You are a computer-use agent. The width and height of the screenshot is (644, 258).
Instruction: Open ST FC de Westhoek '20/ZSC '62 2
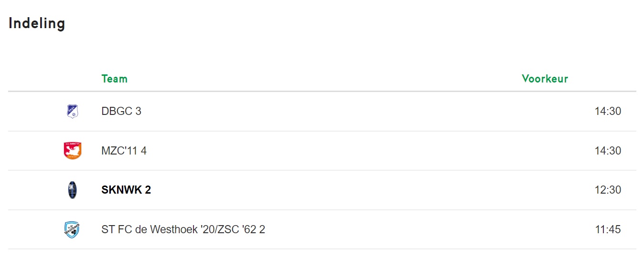pyautogui.click(x=183, y=229)
